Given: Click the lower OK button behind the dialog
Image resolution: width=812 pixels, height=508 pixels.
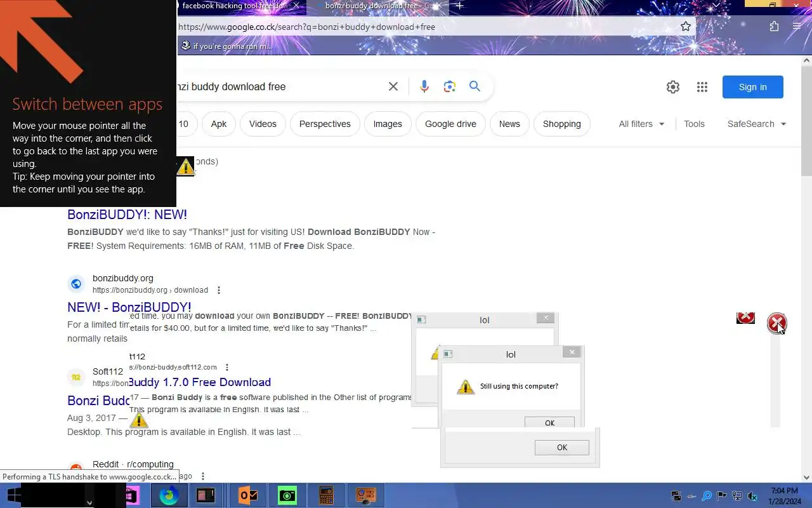Looking at the screenshot, I should point(562,448).
